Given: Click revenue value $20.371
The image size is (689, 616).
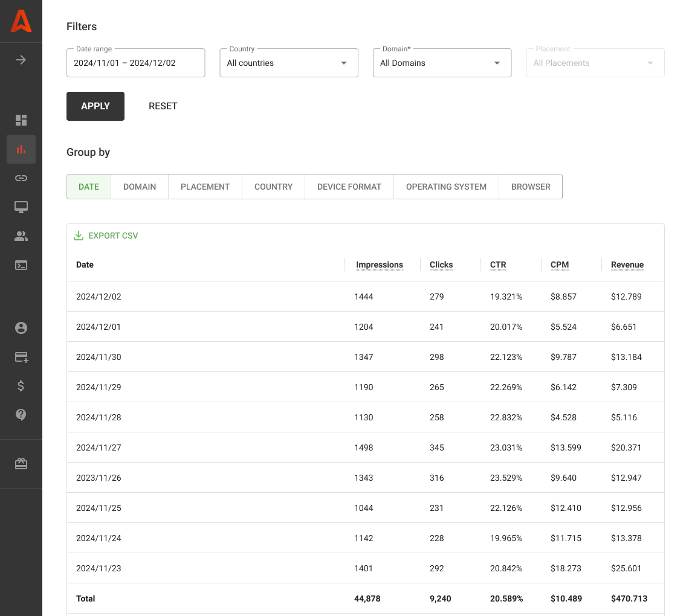Looking at the screenshot, I should tap(626, 448).
